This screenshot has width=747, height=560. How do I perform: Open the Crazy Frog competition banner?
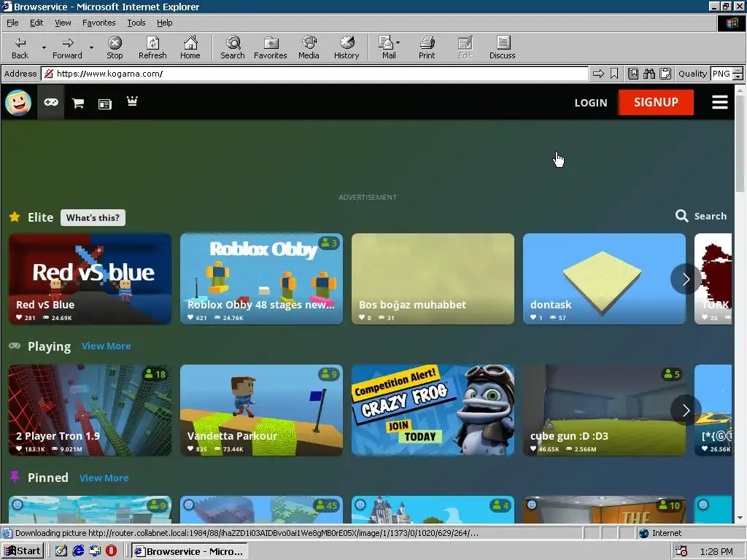pos(433,411)
